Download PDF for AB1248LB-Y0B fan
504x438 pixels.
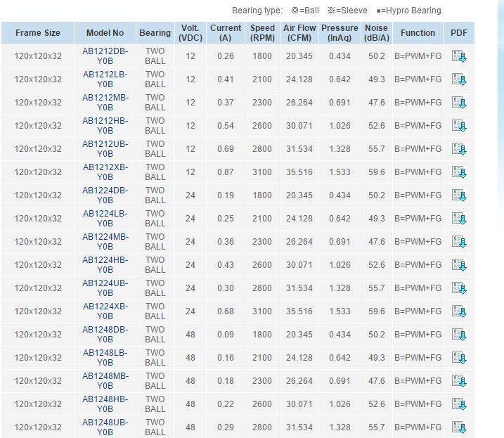[459, 358]
